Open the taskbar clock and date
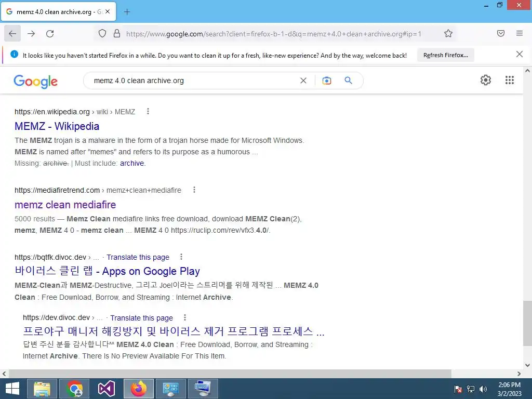 pyautogui.click(x=509, y=389)
